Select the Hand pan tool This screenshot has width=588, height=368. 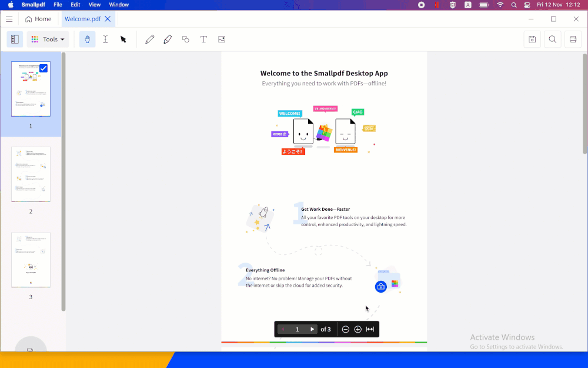(88, 39)
